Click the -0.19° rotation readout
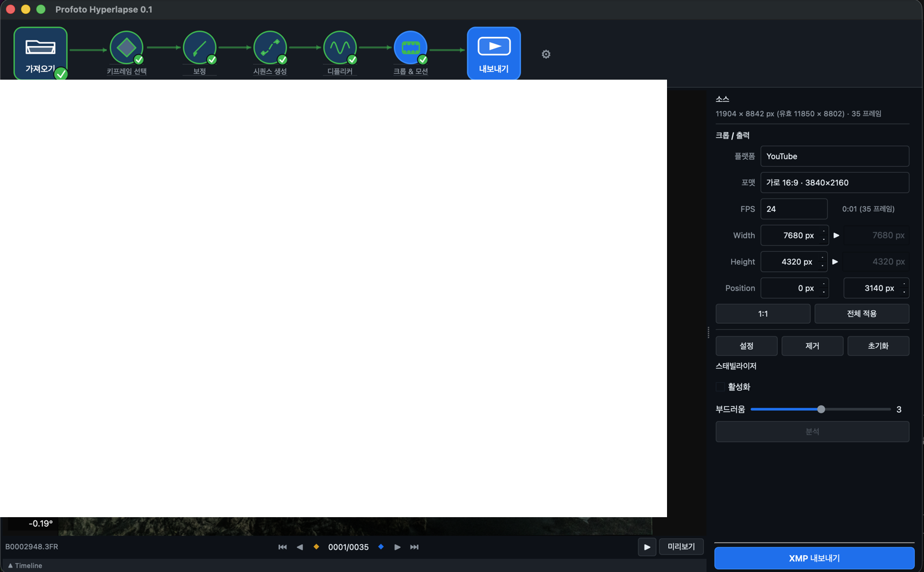Screen dimensions: 924x572 [x=41, y=524]
